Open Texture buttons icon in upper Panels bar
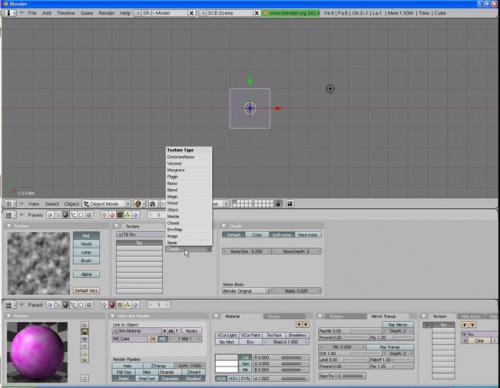 tap(120, 215)
